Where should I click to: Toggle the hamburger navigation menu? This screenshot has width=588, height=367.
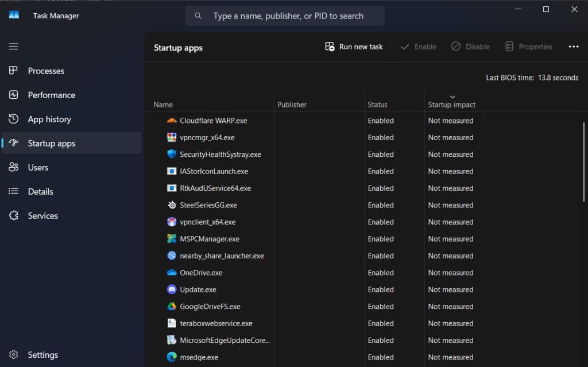click(x=14, y=47)
